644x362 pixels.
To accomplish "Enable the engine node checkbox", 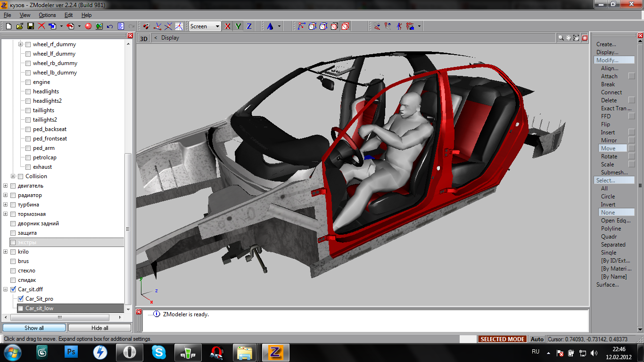I will pyautogui.click(x=28, y=82).
